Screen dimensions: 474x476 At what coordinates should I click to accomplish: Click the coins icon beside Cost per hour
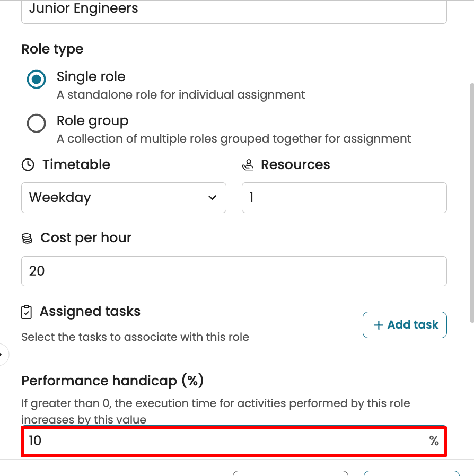coord(27,239)
